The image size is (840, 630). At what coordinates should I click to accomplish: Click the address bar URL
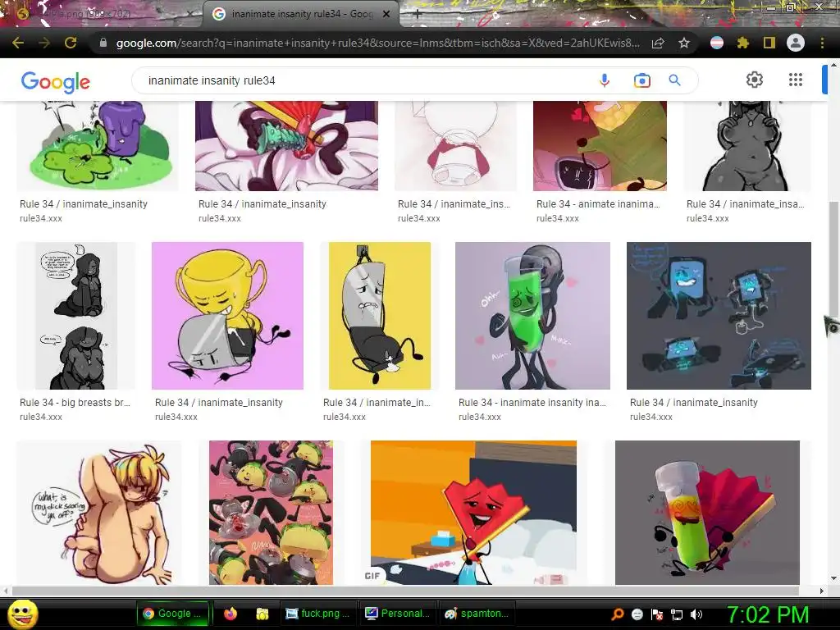[x=377, y=43]
